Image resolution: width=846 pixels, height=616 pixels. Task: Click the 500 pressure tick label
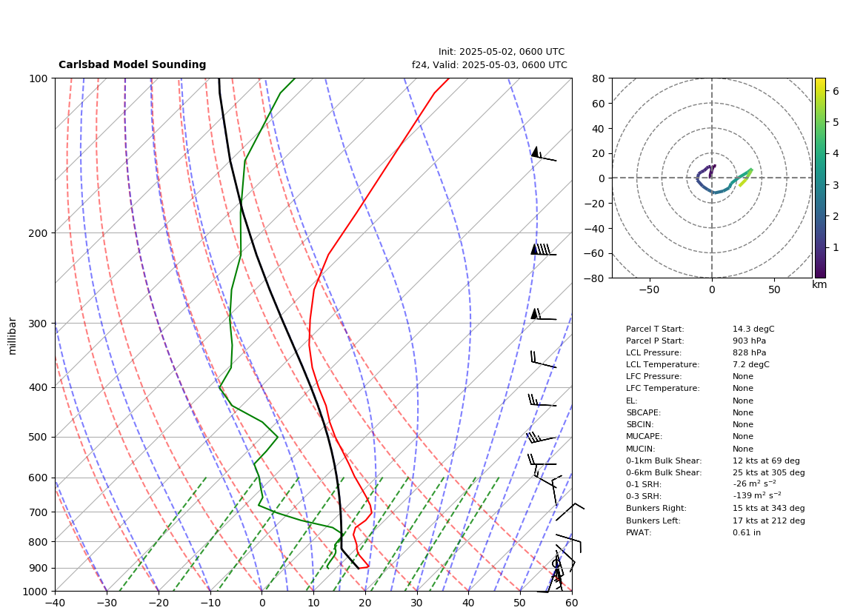[x=38, y=438]
